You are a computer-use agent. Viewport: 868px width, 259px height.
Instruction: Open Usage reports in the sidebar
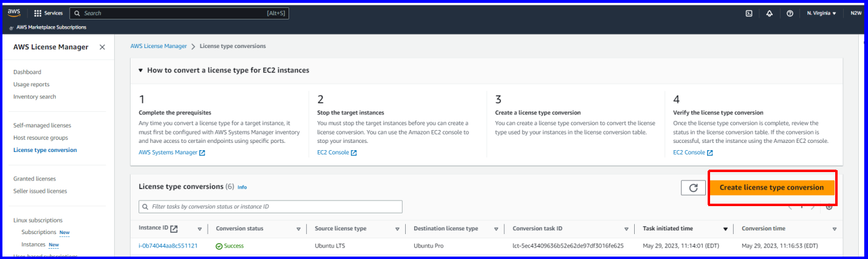[x=32, y=85]
